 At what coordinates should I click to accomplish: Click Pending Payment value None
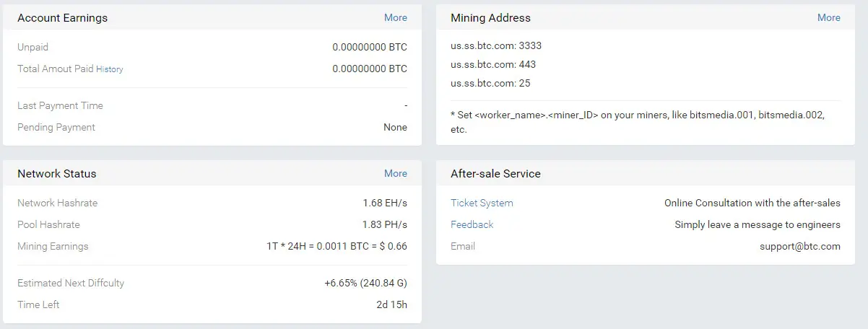pos(395,127)
